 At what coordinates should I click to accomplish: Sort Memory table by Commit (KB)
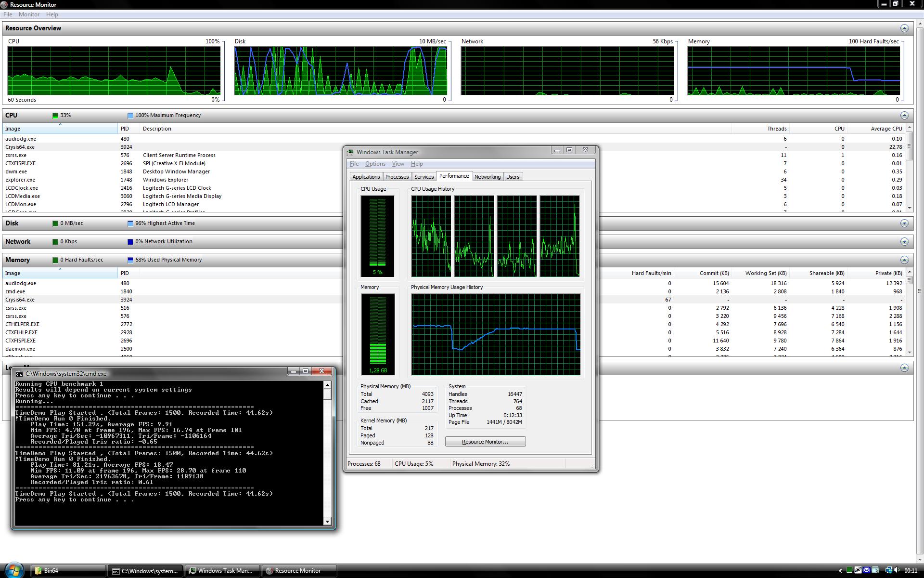703,273
